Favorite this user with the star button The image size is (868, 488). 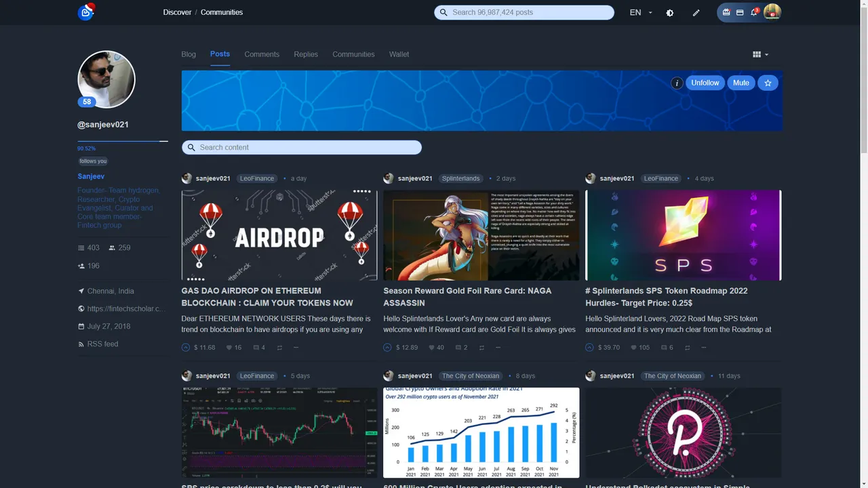768,83
